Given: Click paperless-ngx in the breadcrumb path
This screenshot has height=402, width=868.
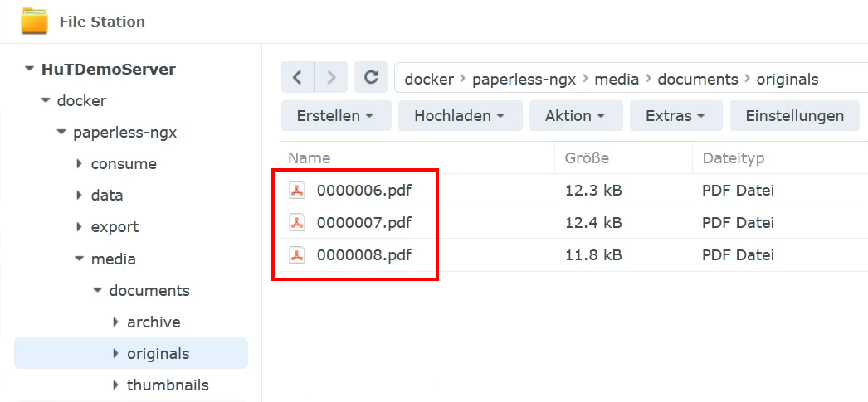Looking at the screenshot, I should [524, 79].
